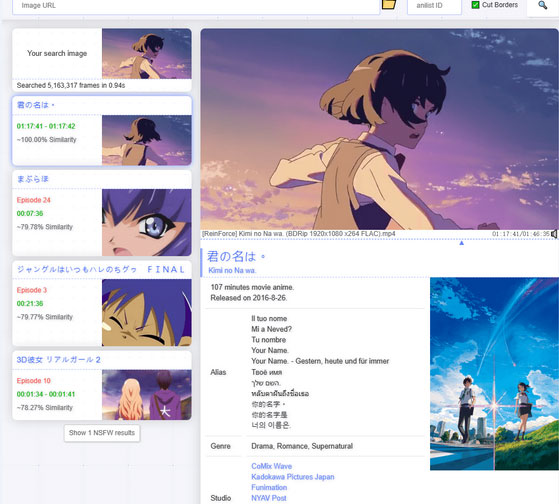Click the Episode 10 label
Viewport: 559px width, 504px height.
[34, 381]
